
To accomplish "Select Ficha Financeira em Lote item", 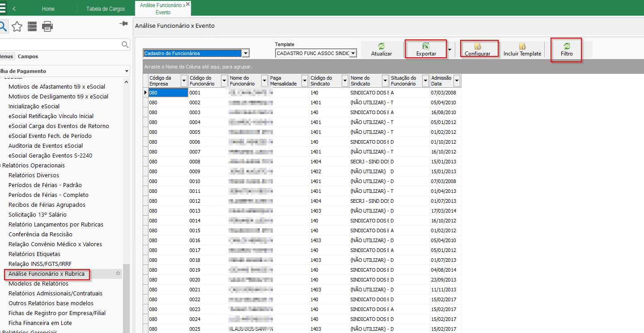I will pyautogui.click(x=40, y=323).
